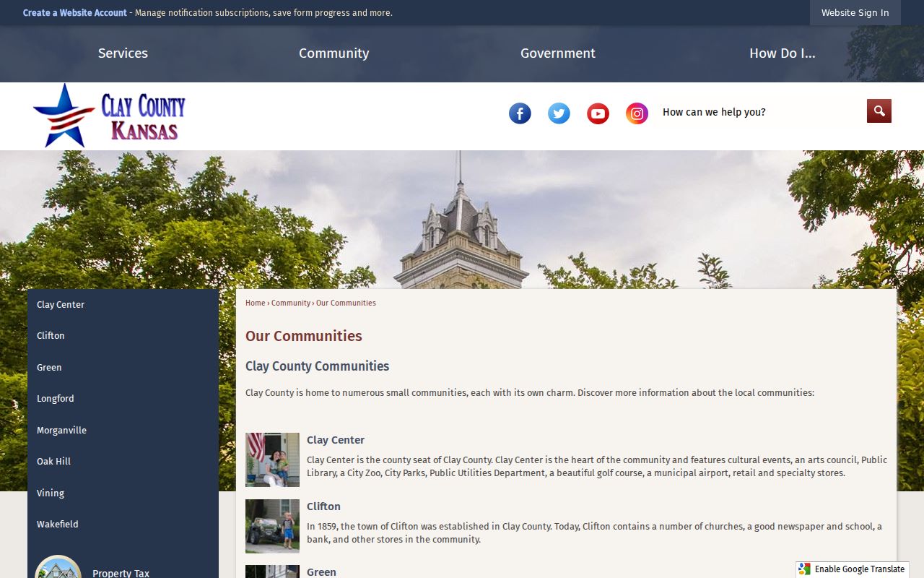The width and height of the screenshot is (924, 578).
Task: Open the Clay Center heading link
Action: pos(336,440)
